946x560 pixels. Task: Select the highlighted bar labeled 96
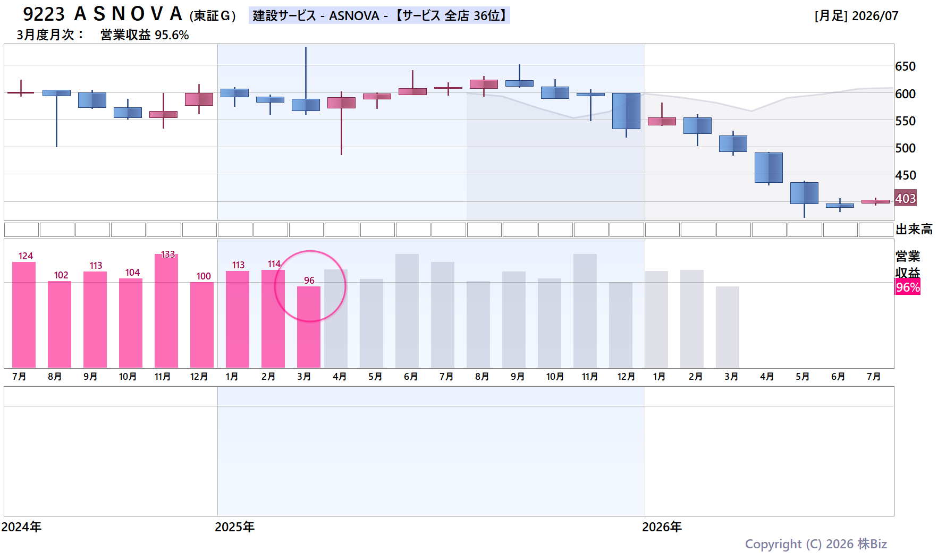click(309, 327)
